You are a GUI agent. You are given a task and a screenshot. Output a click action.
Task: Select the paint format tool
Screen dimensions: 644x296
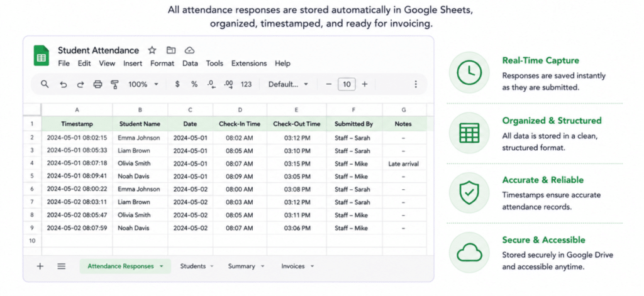[114, 84]
